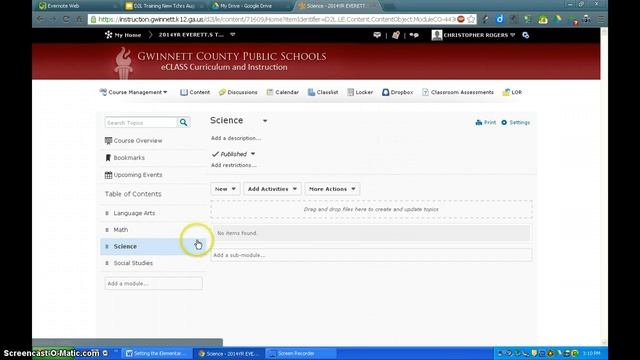Open the Chrome menu icon
Screen dimensions: 640x360
601,19
